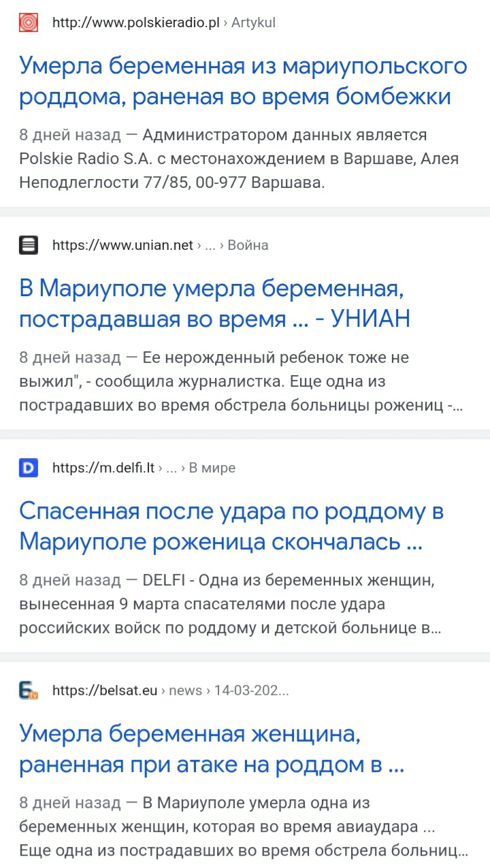Tap the https://belsat.eu URL

[x=105, y=690]
